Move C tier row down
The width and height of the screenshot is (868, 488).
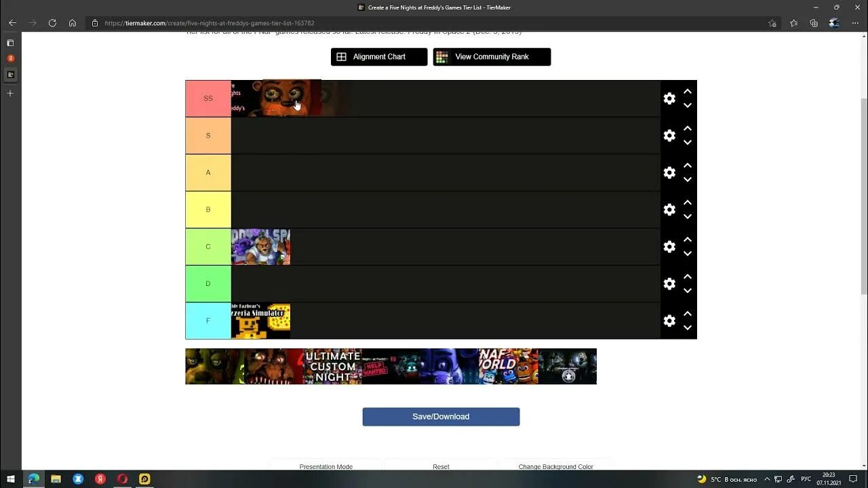pyautogui.click(x=688, y=253)
